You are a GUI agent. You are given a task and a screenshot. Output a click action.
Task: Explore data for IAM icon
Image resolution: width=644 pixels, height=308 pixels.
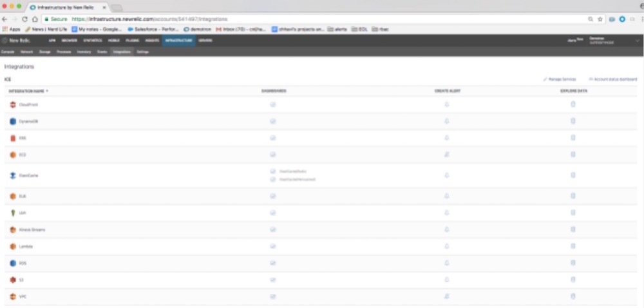(x=573, y=213)
